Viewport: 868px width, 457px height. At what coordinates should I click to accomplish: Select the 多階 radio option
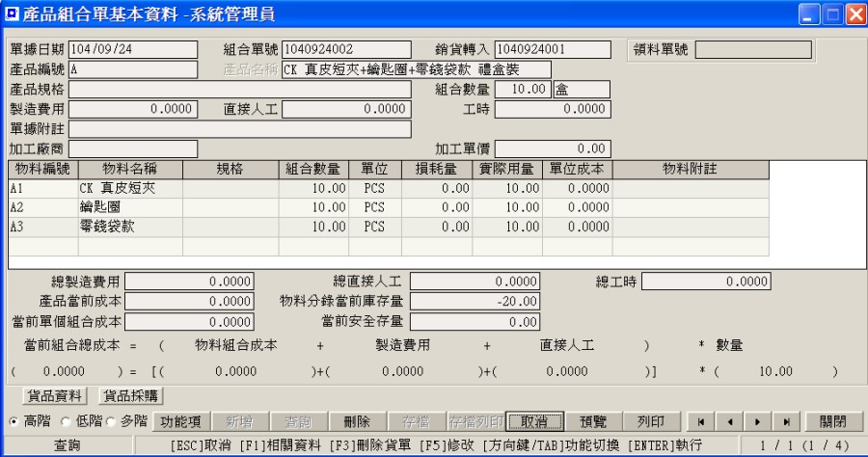111,421
